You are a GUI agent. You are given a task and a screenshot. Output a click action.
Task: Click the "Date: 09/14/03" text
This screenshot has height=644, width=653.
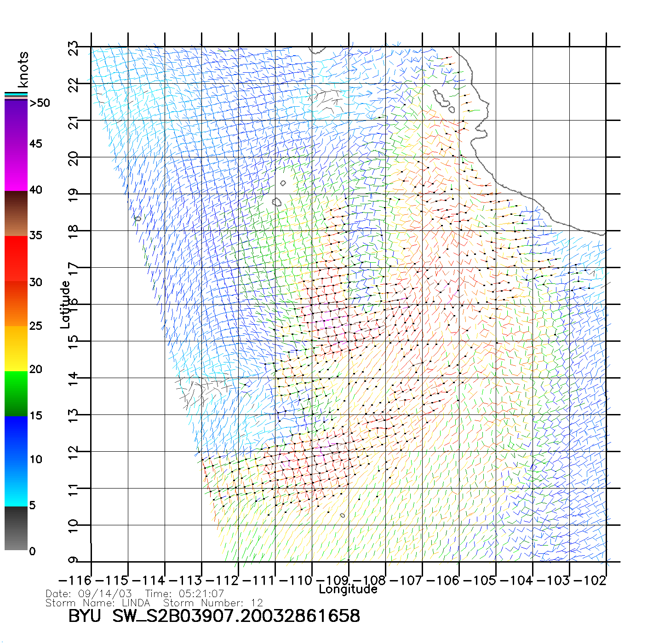[x=88, y=594]
